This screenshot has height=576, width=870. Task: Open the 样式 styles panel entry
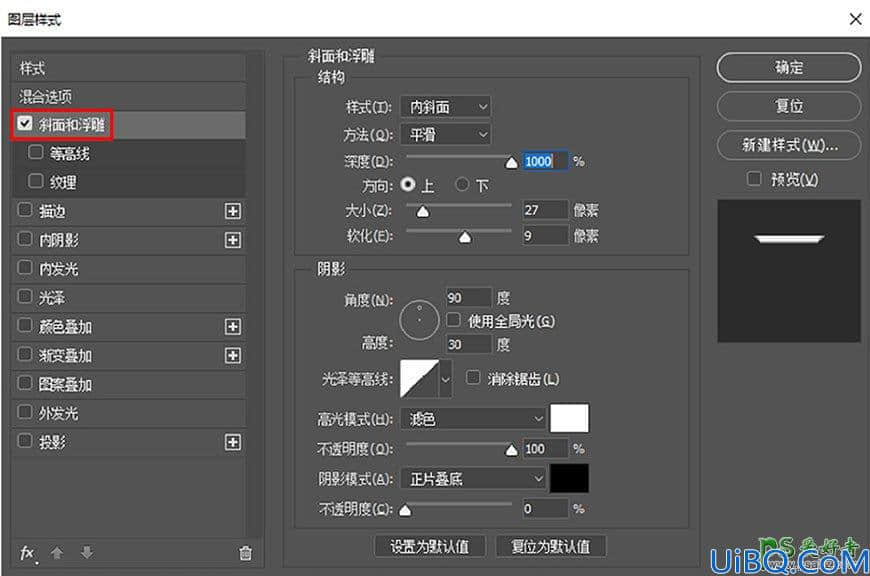(128, 68)
